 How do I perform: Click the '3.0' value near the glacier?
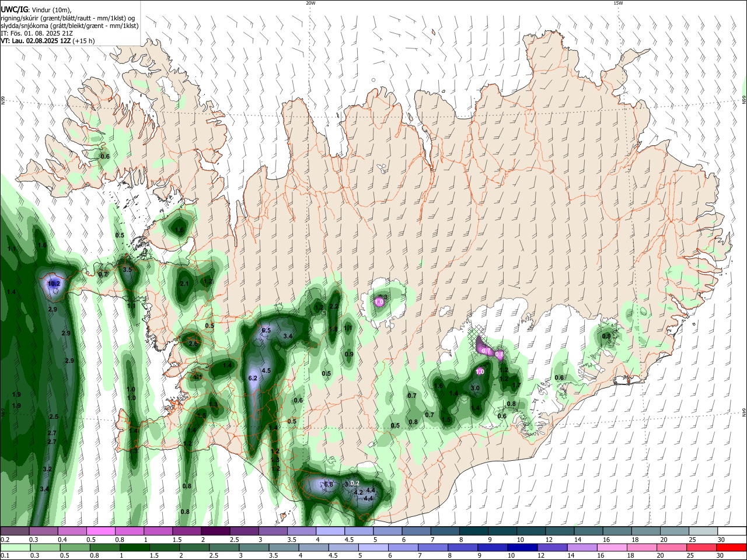click(x=475, y=388)
